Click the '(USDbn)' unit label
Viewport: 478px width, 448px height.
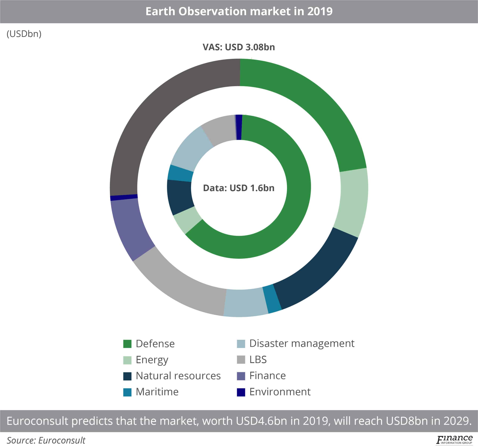click(x=24, y=34)
